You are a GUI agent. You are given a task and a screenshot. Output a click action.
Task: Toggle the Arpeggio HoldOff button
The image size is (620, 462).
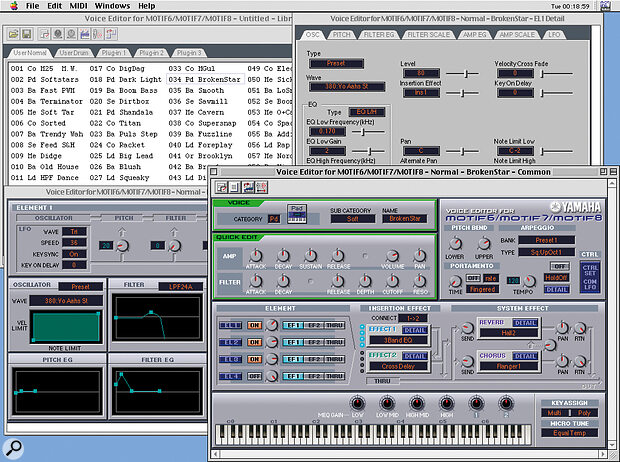click(556, 278)
